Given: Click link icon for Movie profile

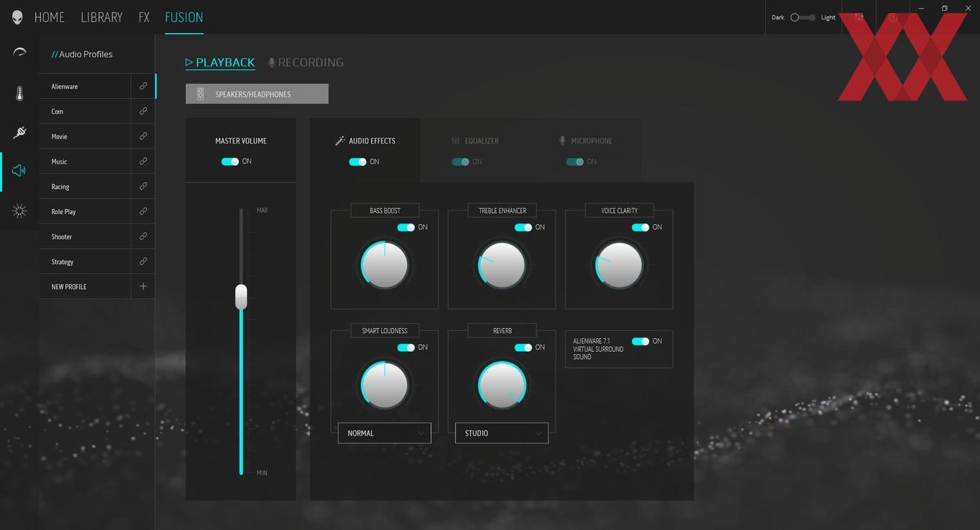Looking at the screenshot, I should [143, 136].
